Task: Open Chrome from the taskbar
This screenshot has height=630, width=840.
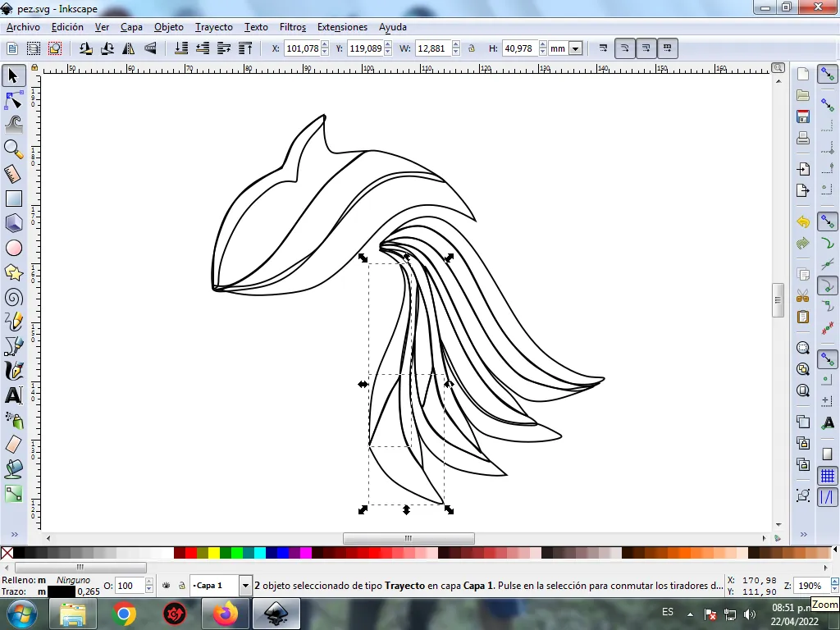Action: pos(124,614)
